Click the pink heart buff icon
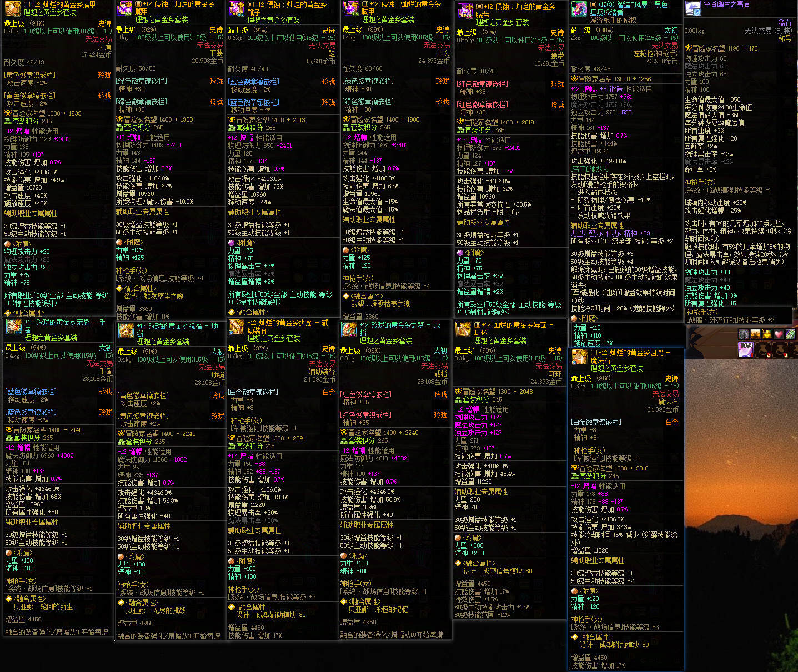This screenshot has width=798, height=672. 779,334
